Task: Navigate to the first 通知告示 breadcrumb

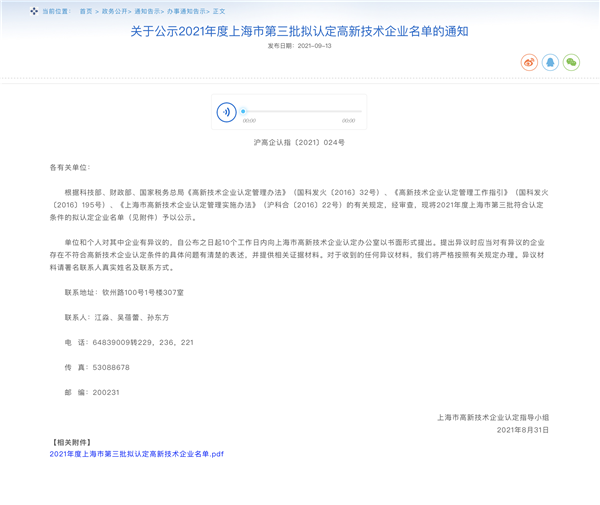Action: tap(148, 11)
